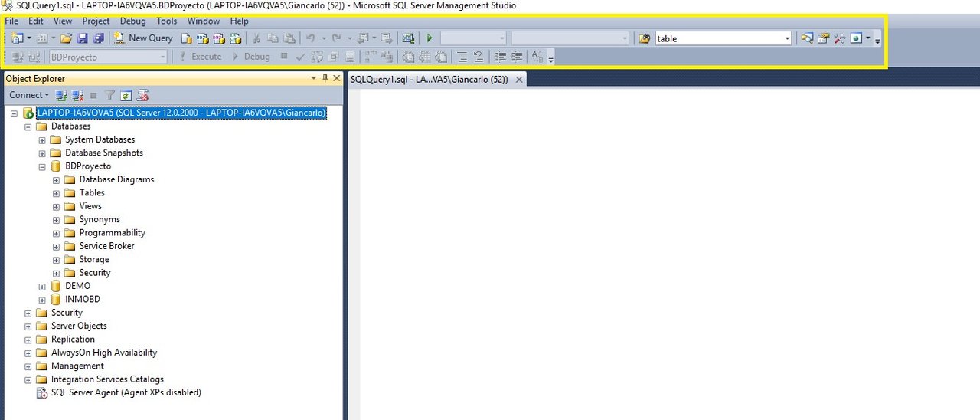Select the Management folder
The image size is (980, 420).
(x=77, y=366)
